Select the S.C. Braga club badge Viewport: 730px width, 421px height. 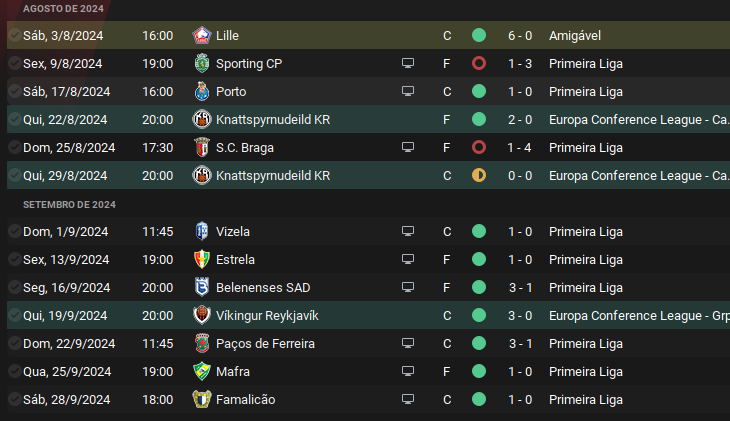tap(202, 147)
